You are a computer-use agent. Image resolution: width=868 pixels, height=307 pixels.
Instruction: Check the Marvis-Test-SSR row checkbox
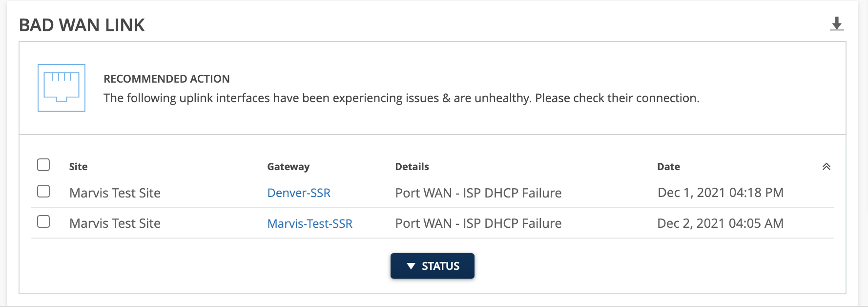(43, 221)
